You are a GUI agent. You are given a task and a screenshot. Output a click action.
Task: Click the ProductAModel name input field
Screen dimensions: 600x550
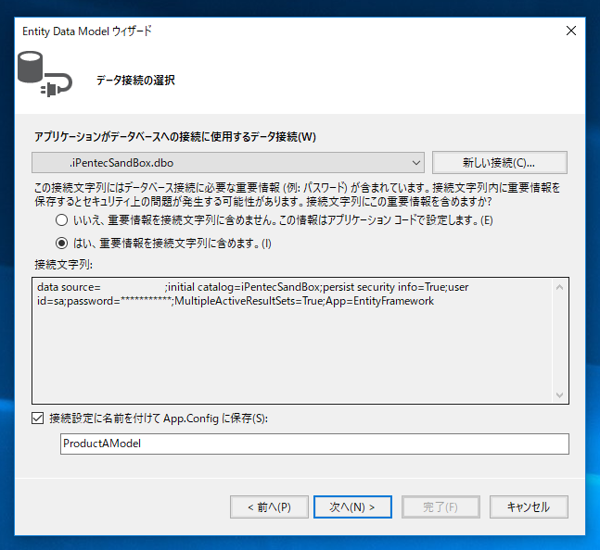(x=315, y=444)
